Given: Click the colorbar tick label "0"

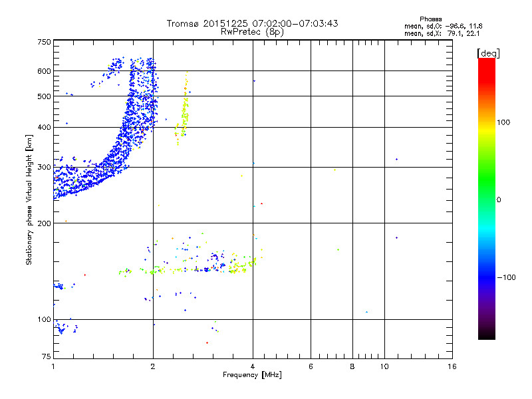Looking at the screenshot, I should pyautogui.click(x=499, y=200).
